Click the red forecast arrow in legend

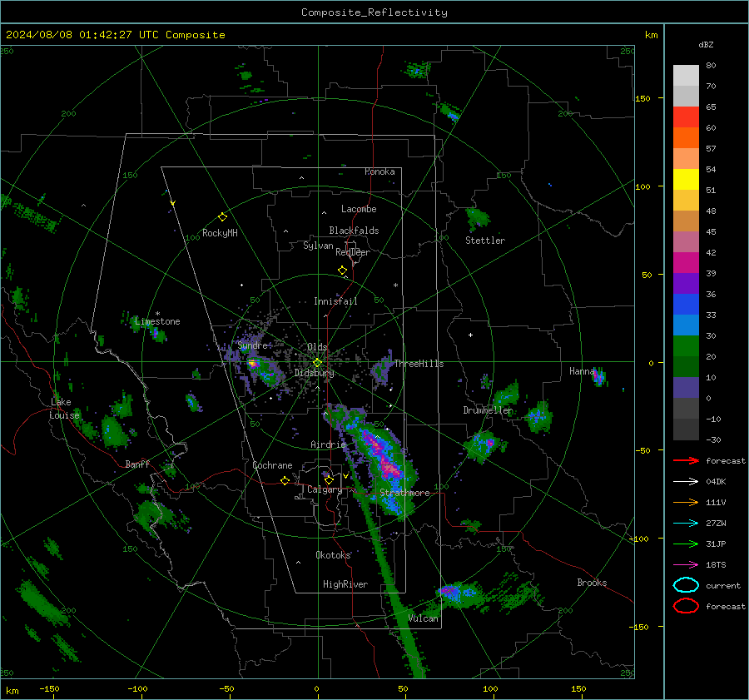tap(686, 460)
